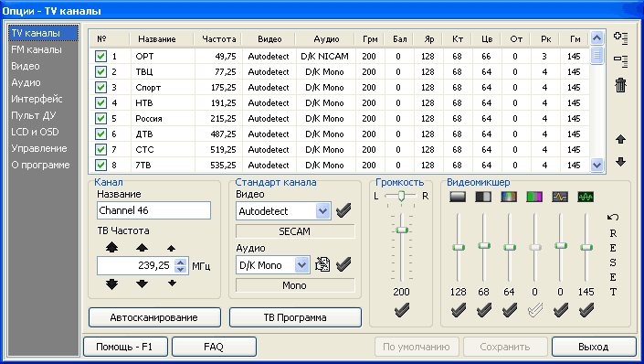
Task: Open the Аудио D/K Mono dropdown
Action: [301, 265]
